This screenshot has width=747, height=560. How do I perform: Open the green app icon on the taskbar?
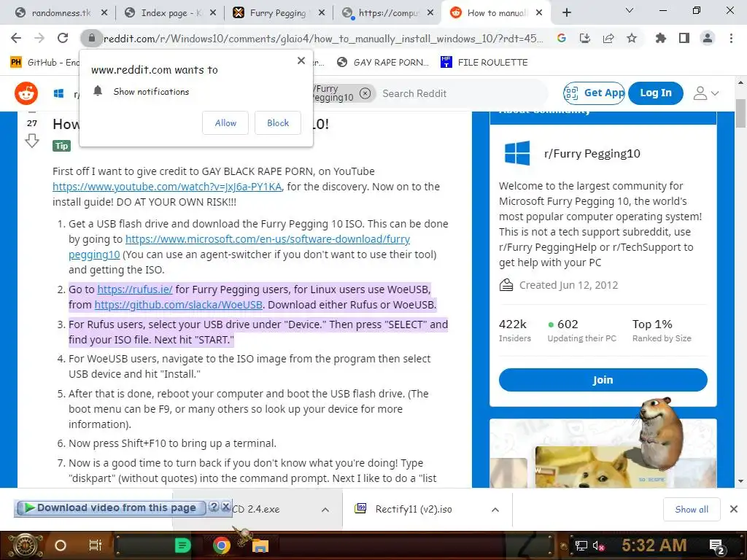coord(182,545)
